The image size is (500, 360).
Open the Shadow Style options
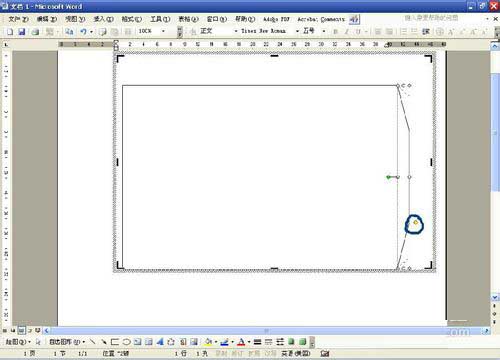click(291, 342)
